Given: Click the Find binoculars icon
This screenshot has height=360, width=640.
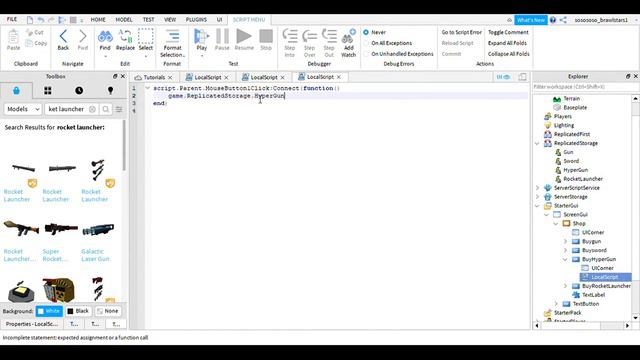Looking at the screenshot, I should 105,37.
